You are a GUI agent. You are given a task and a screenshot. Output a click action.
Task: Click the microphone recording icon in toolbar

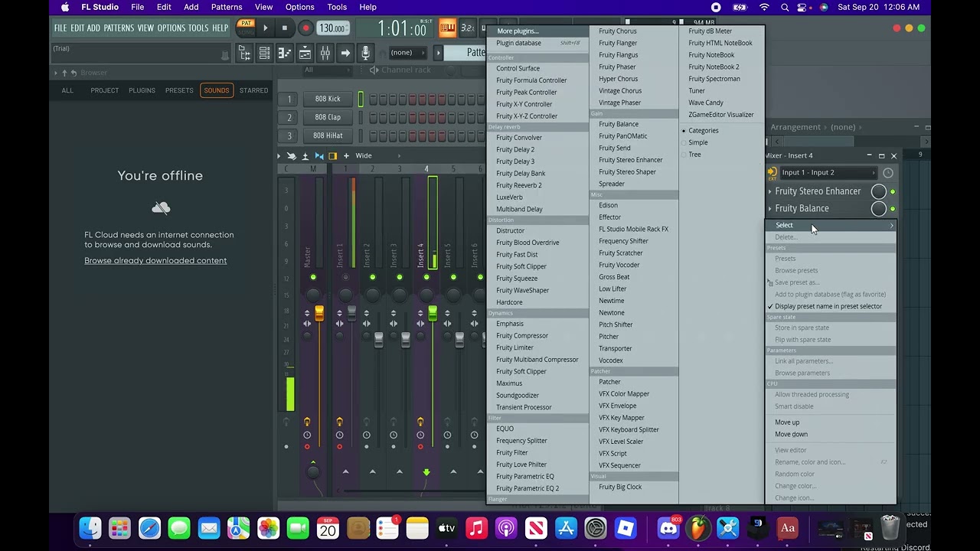(365, 53)
